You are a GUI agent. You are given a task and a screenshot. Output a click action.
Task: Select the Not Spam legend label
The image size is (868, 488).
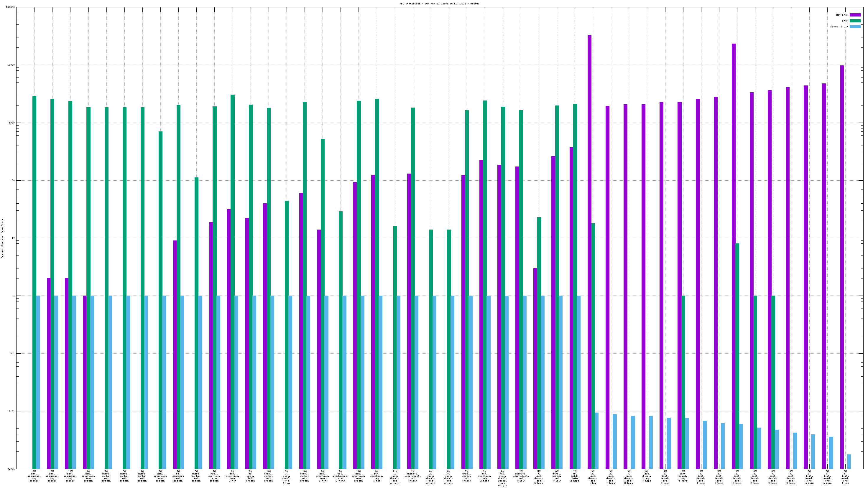(x=842, y=15)
